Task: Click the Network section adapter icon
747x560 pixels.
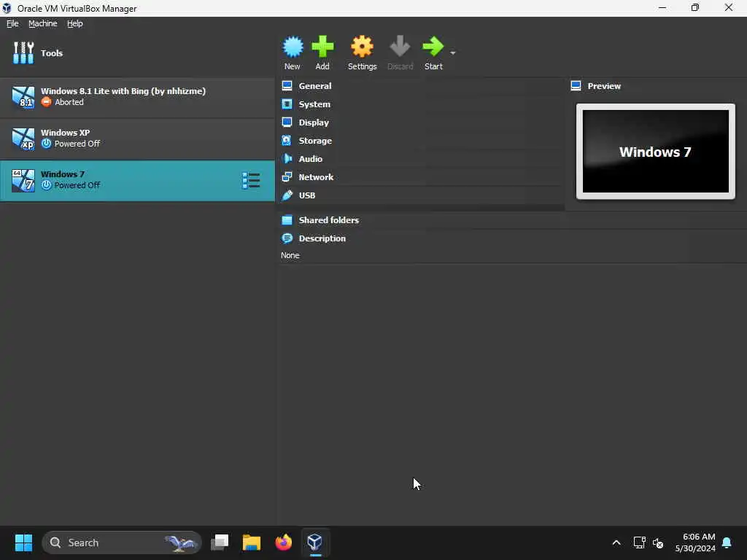Action: pyautogui.click(x=287, y=177)
